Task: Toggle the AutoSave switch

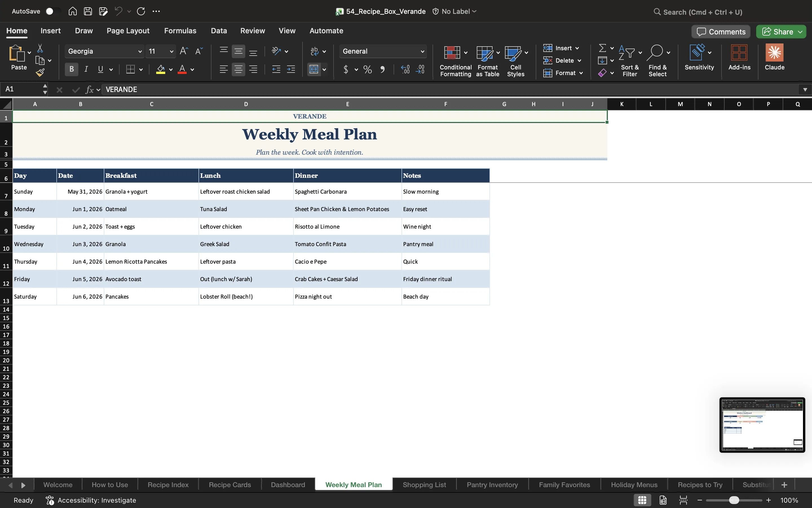Action: pos(53,11)
